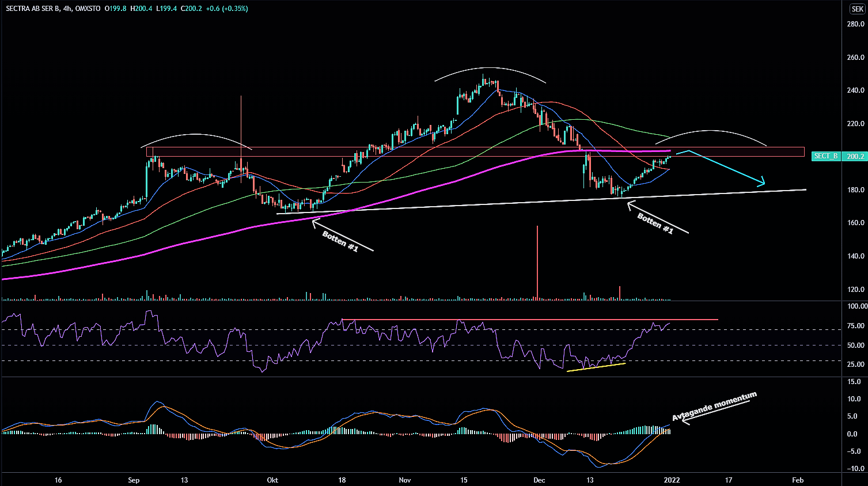Click the Nov label on time axis
The width and height of the screenshot is (868, 486).
(x=405, y=480)
